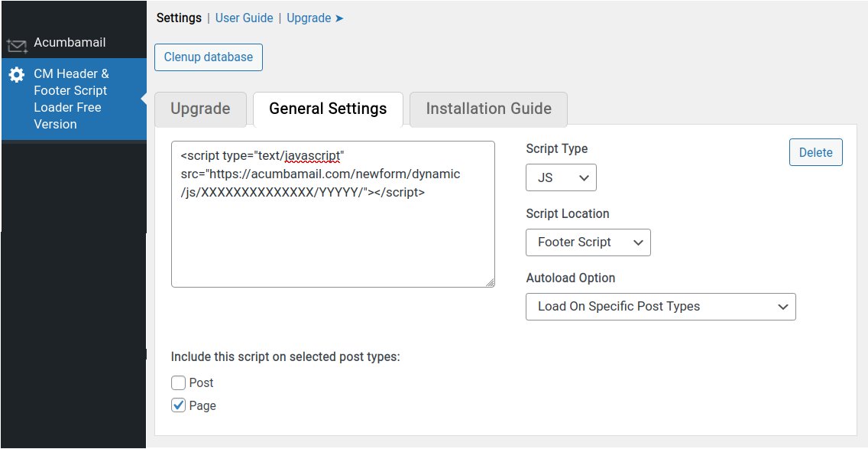
Task: Click inside the script code textarea
Action: pos(332,214)
